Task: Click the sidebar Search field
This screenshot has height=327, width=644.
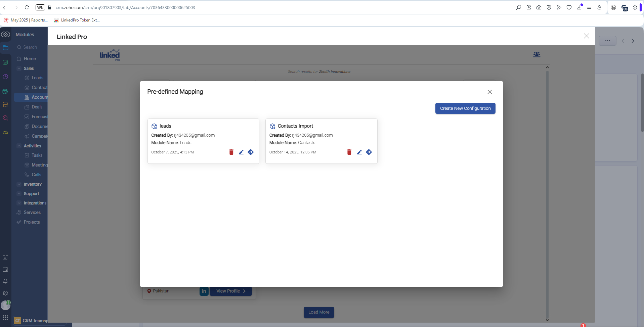Action: tap(30, 47)
